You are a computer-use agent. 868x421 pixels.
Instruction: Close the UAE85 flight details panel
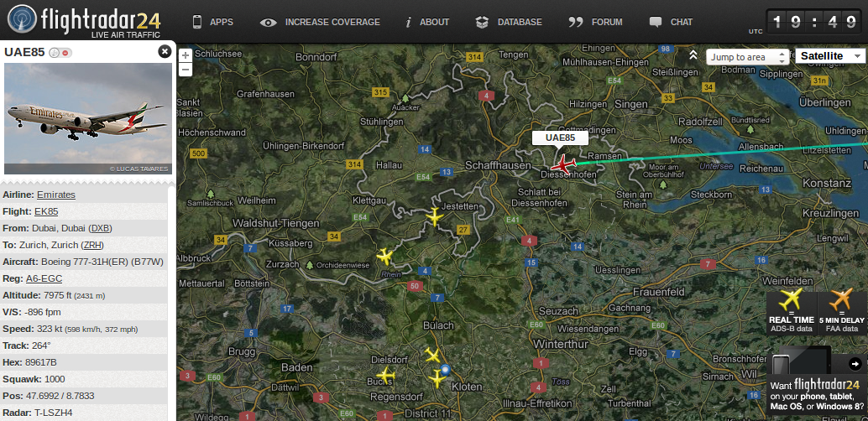pyautogui.click(x=165, y=51)
